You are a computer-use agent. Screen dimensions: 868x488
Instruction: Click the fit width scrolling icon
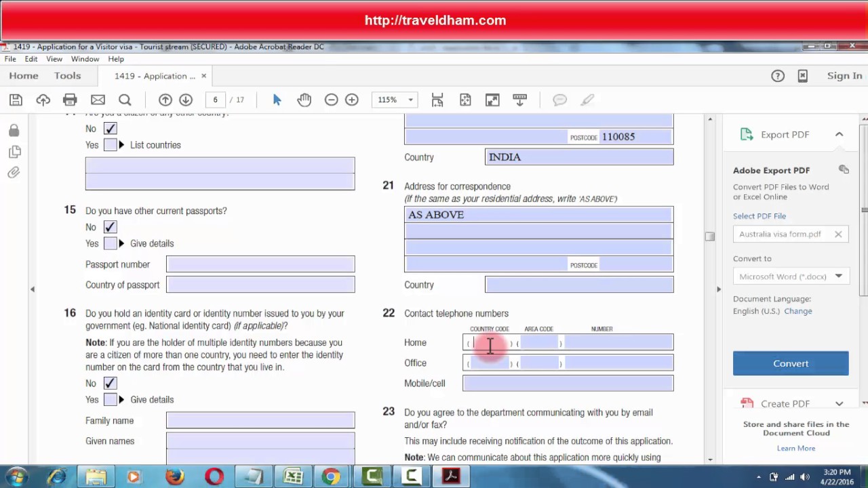437,100
